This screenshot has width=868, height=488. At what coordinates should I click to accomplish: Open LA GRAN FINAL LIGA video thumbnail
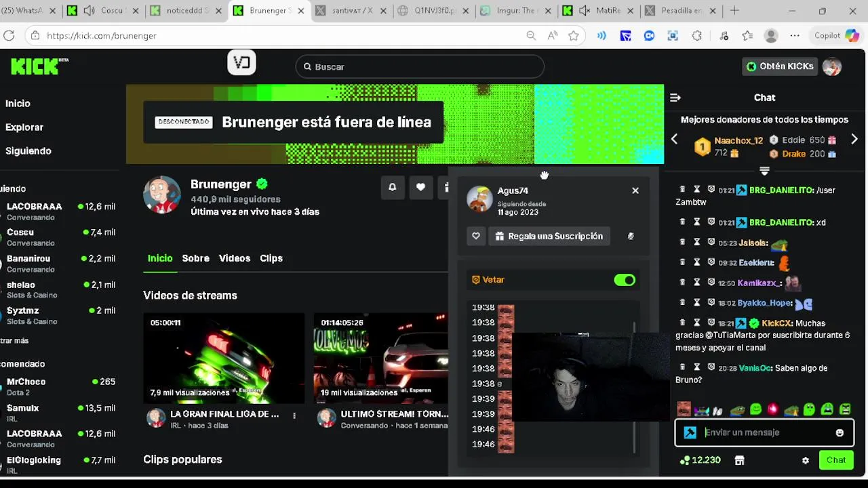224,359
